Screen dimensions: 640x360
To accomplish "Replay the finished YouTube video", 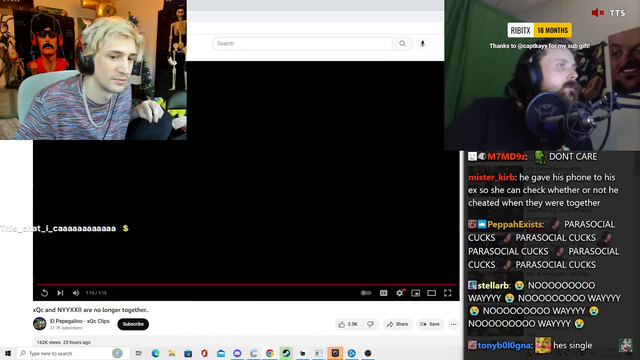I will (44, 293).
